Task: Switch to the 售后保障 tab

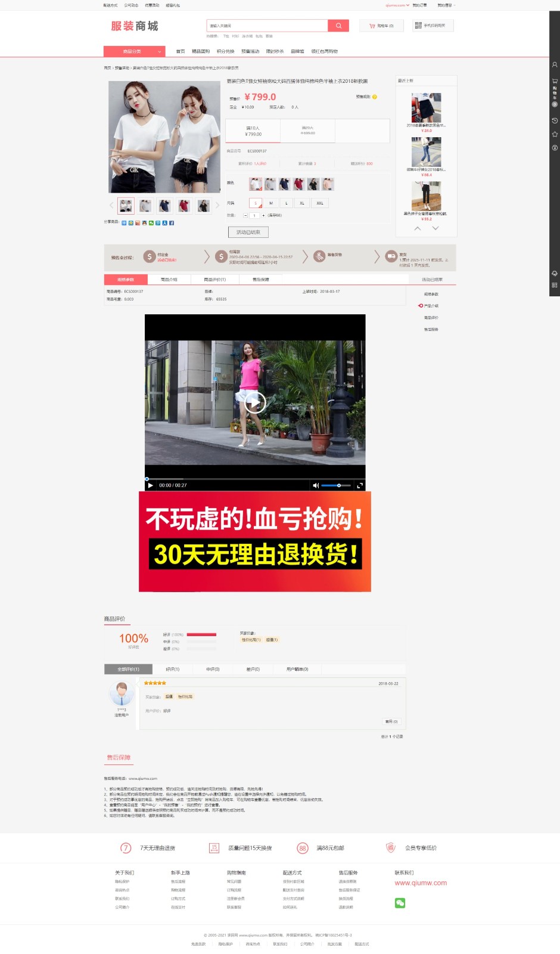Action: click(261, 279)
